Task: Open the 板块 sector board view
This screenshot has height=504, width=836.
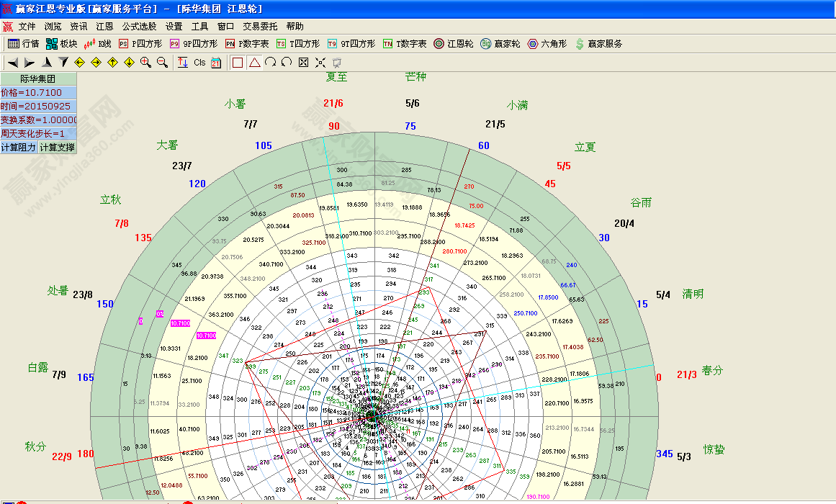Action: tap(61, 42)
